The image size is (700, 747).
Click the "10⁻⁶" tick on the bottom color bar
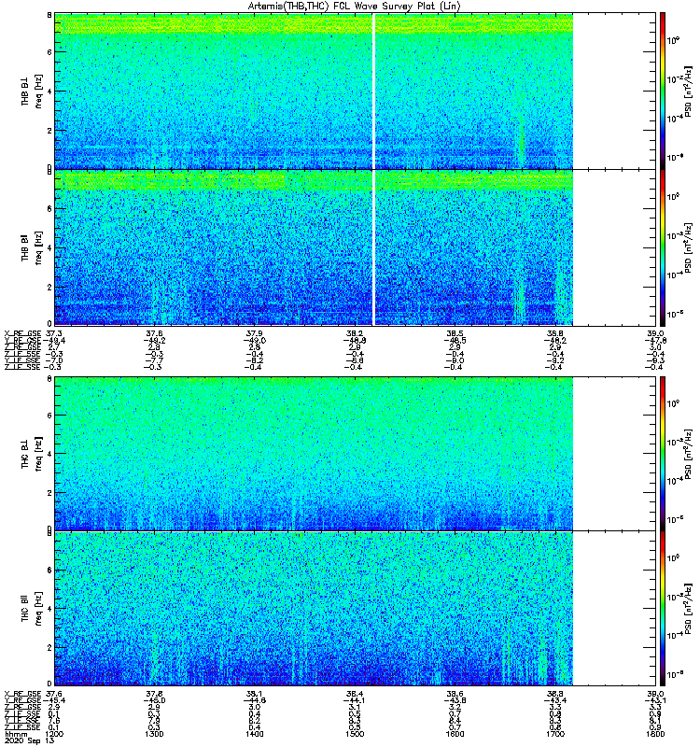tap(675, 674)
